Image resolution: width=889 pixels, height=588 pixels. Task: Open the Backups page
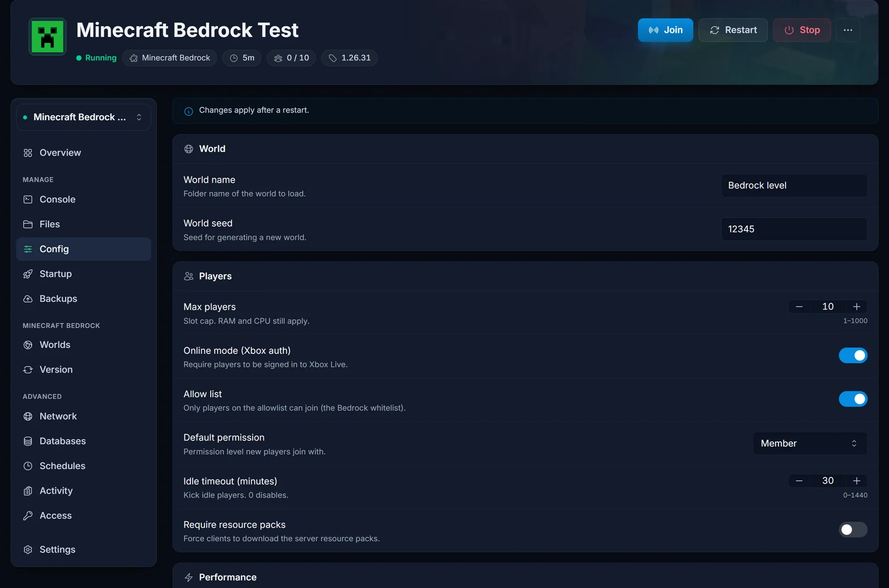coord(83,299)
